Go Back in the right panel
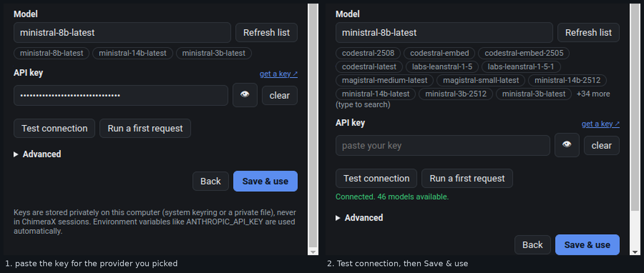This screenshot has height=273, width=644. (x=533, y=245)
